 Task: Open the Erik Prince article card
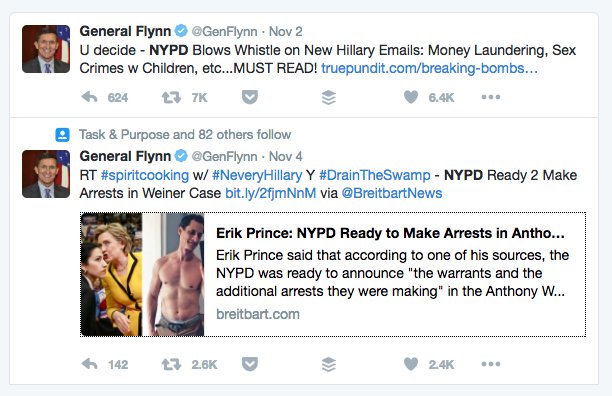tap(333, 274)
